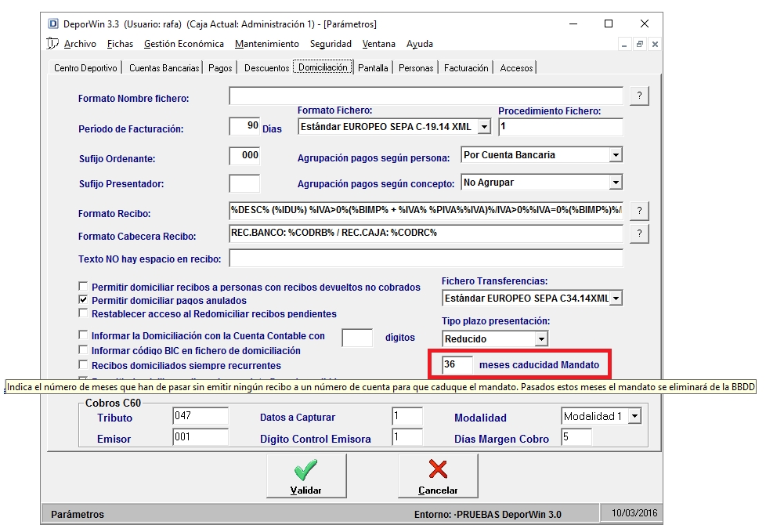Click the Sufijo Presentador field
Image resolution: width=766 pixels, height=532 pixels.
point(244,183)
